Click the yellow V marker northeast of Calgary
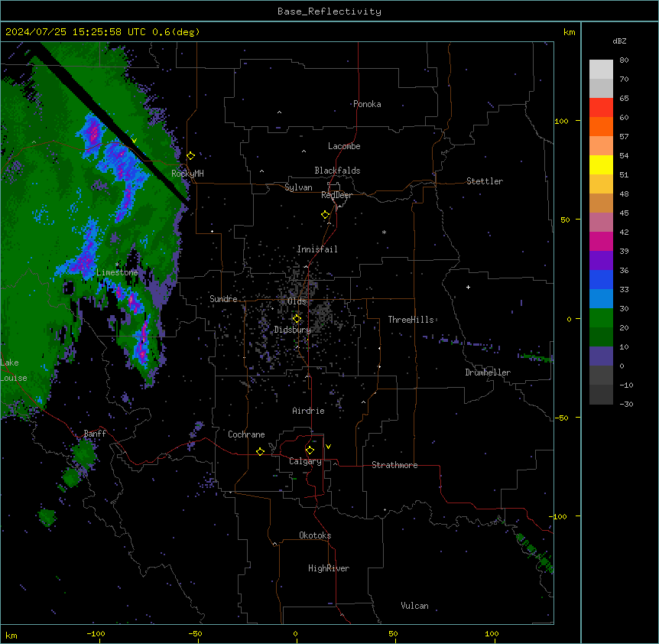 point(328,447)
